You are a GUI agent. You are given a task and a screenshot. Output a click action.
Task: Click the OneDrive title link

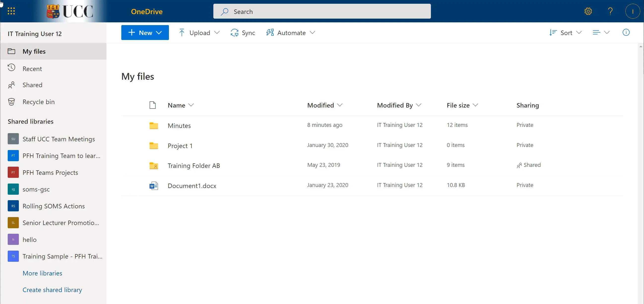(x=147, y=11)
